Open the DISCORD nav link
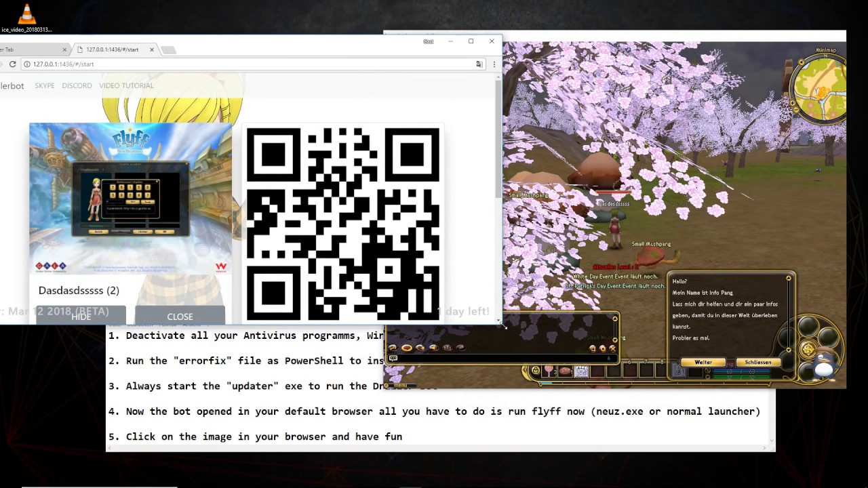868x488 pixels. click(x=77, y=85)
